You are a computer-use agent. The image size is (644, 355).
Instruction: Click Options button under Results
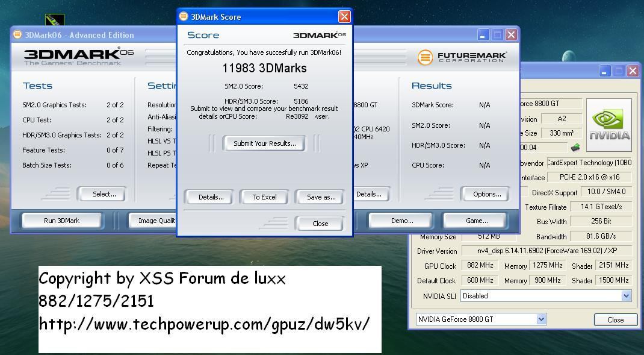[487, 194]
